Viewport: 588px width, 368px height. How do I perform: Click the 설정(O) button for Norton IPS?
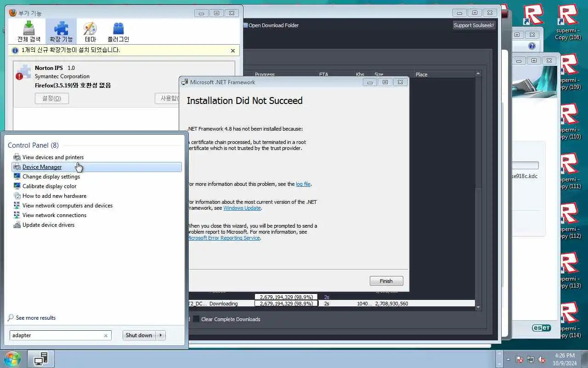click(51, 98)
